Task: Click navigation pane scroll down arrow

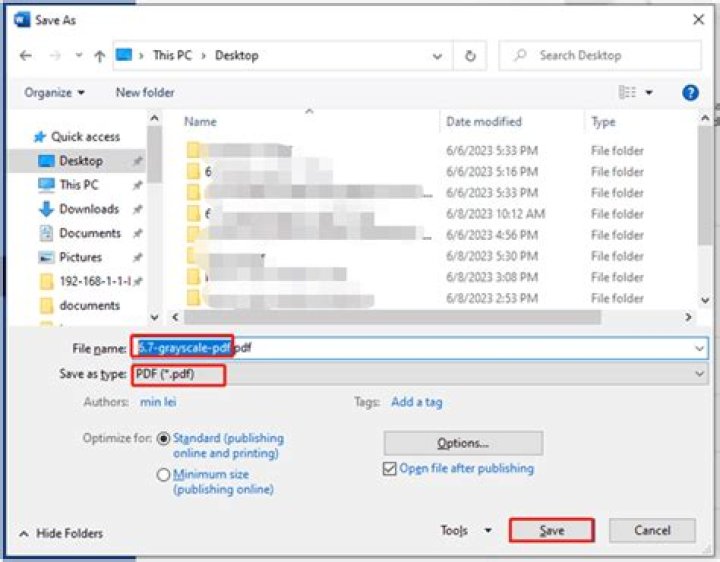Action: (x=155, y=317)
